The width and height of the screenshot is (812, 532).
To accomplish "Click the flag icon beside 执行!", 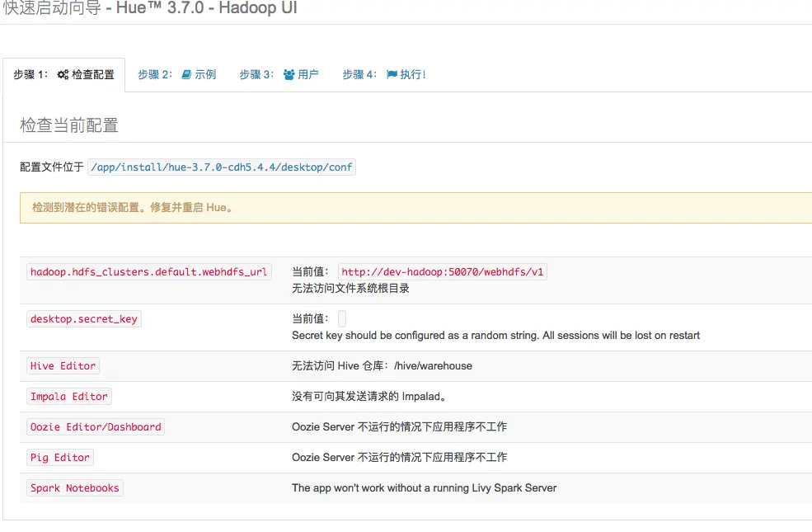I will (392, 74).
